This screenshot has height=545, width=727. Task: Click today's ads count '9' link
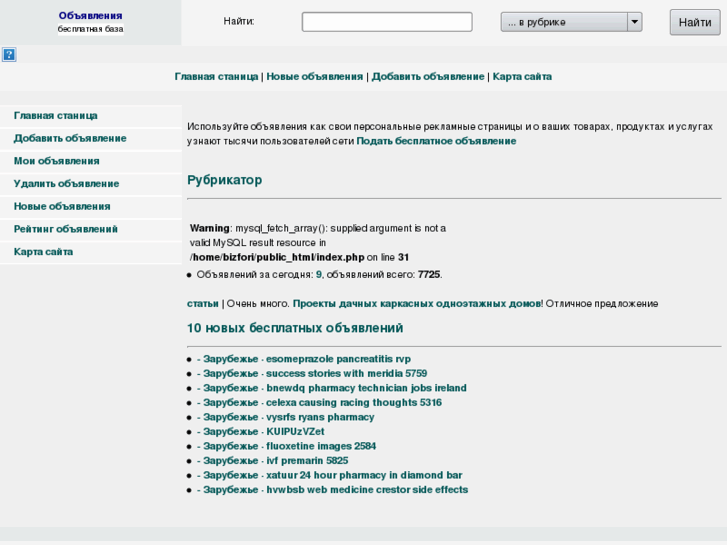pos(319,275)
